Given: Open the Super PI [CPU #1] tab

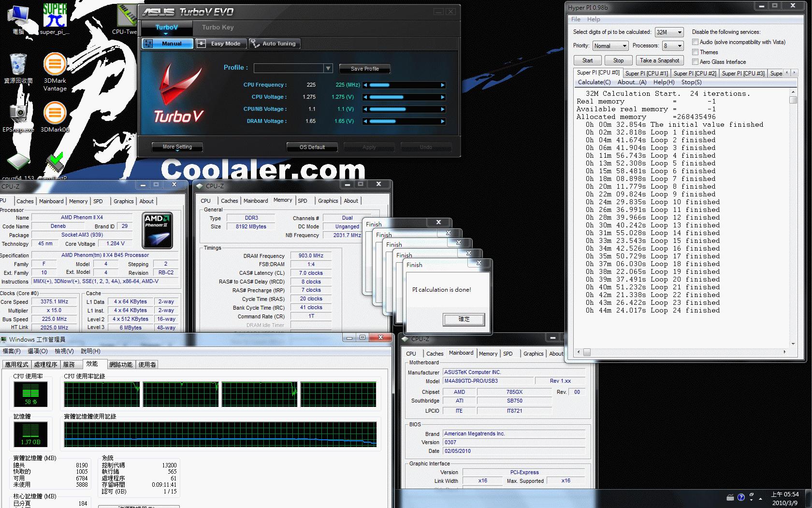Looking at the screenshot, I should [646, 74].
